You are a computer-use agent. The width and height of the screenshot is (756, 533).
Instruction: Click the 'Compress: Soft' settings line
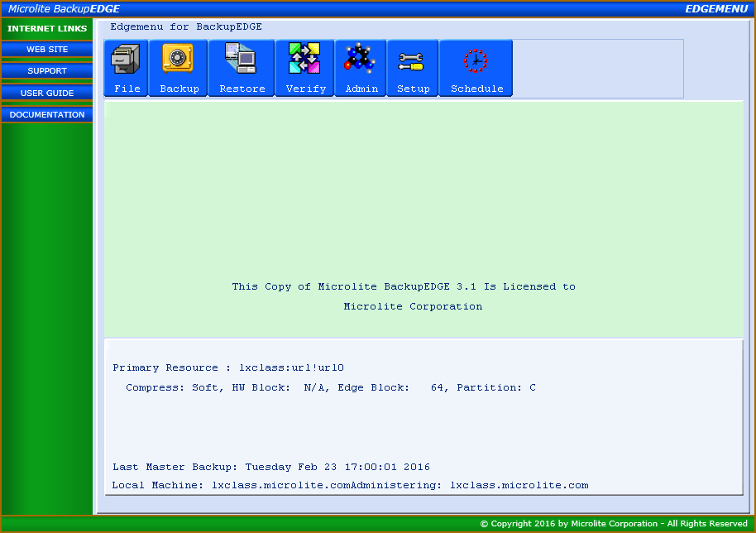[330, 387]
